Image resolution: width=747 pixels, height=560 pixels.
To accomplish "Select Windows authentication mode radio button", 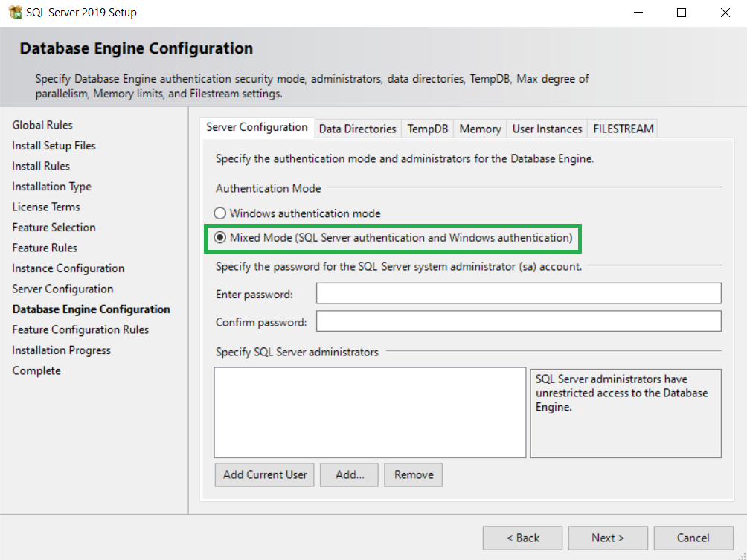I will click(219, 213).
